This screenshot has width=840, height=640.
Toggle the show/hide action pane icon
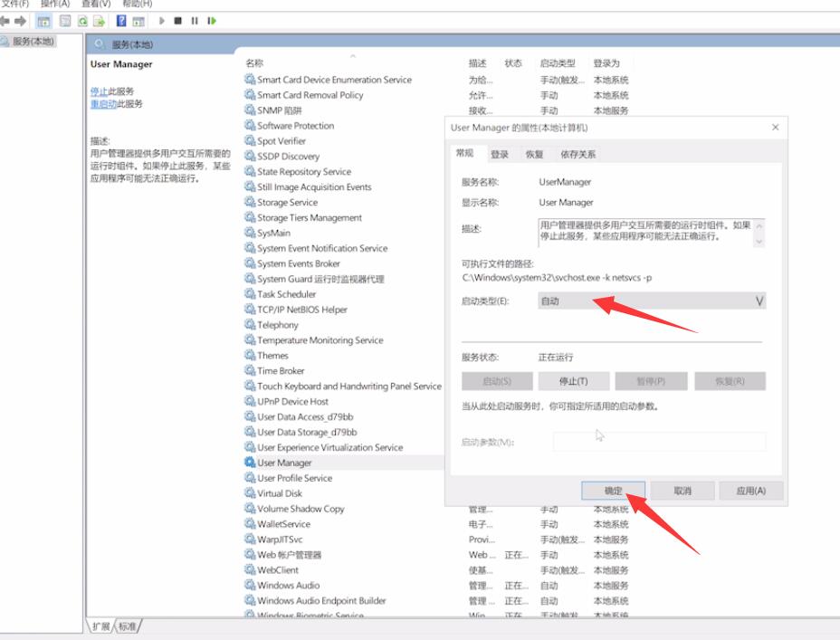(x=138, y=21)
